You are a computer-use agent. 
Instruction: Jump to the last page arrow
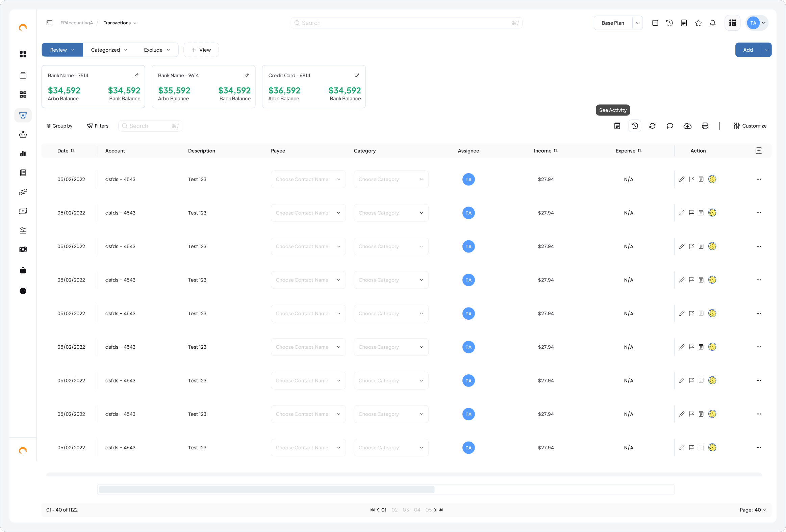[x=441, y=510]
